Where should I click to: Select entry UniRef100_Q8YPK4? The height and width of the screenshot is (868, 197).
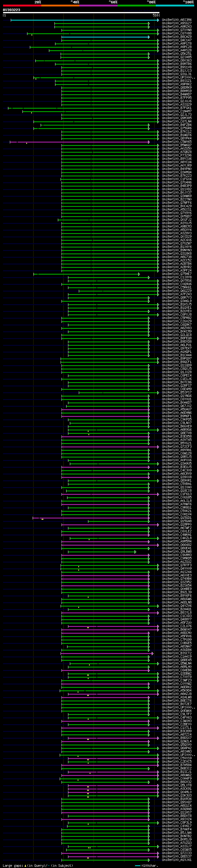[177, 139]
